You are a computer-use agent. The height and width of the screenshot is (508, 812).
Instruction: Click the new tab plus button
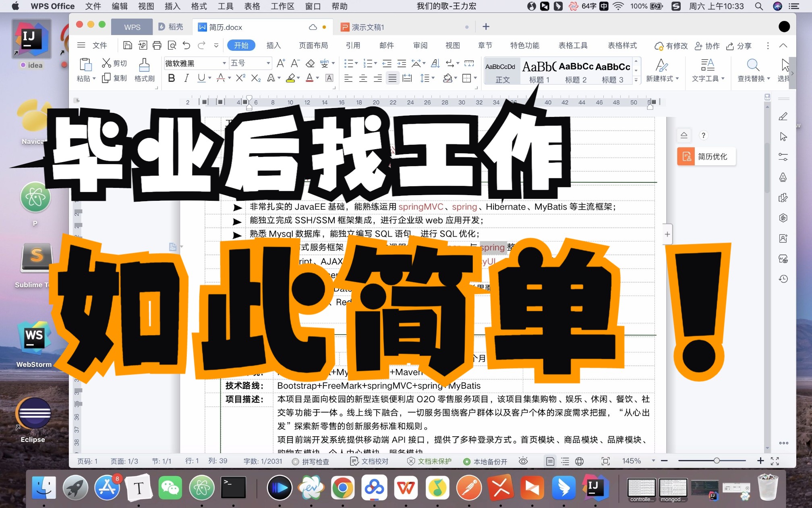[x=486, y=27]
